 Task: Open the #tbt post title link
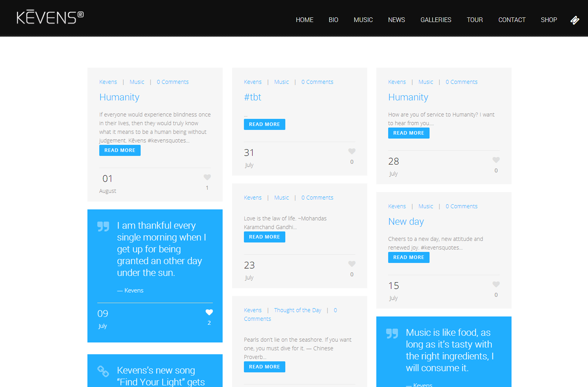[252, 97]
